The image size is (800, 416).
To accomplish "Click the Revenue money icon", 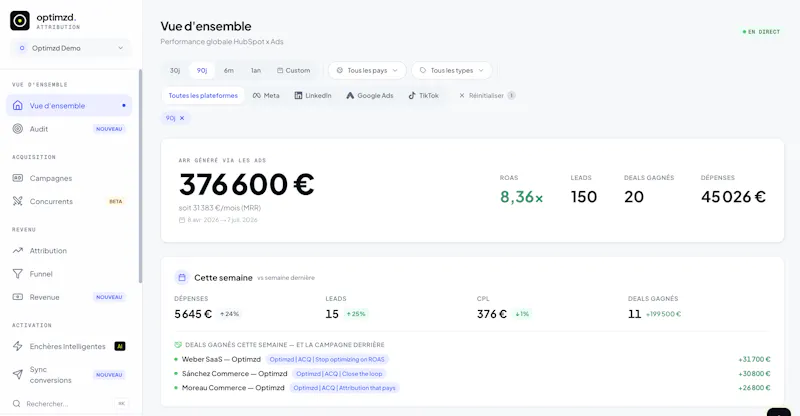I will coord(18,297).
